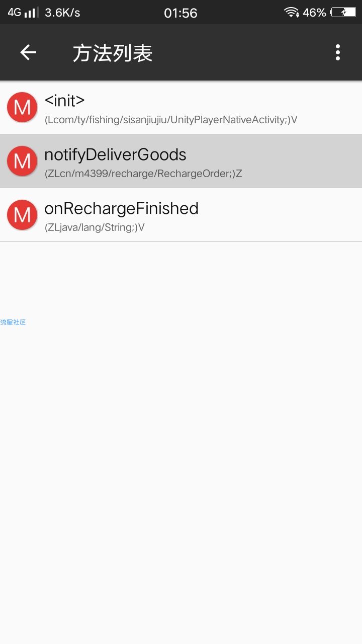Select the notifyDeliverGoods method name
The width and height of the screenshot is (362, 644).
tap(115, 154)
